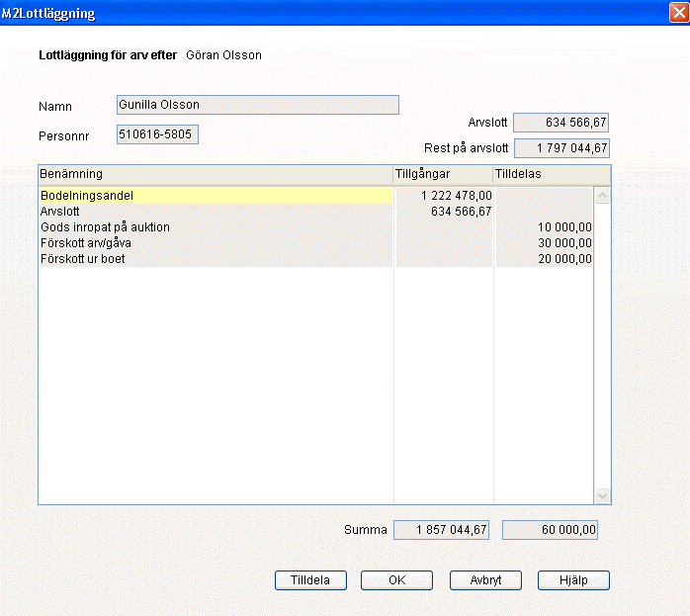Click the Rest på arvslott field
The width and height of the screenshot is (690, 616).
(x=561, y=149)
